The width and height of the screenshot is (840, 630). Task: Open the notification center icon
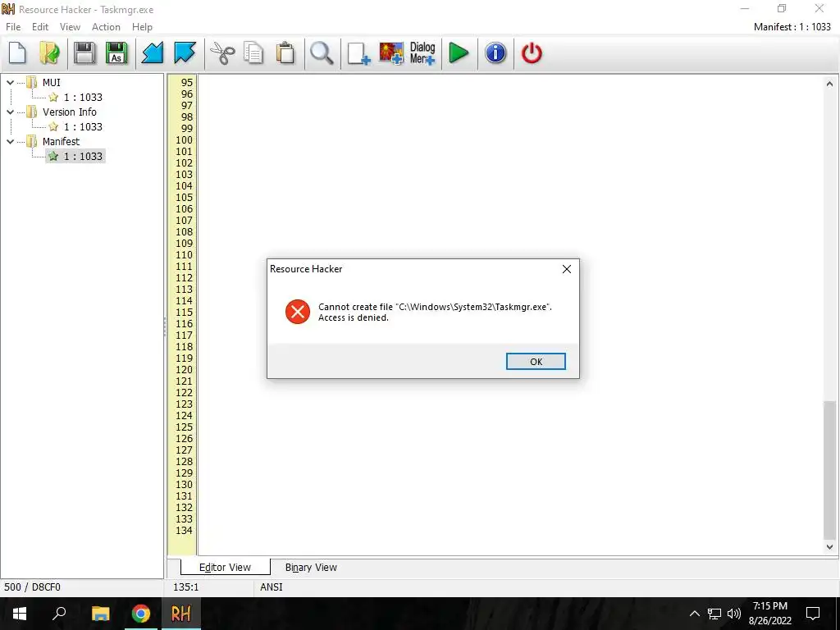coord(813,614)
